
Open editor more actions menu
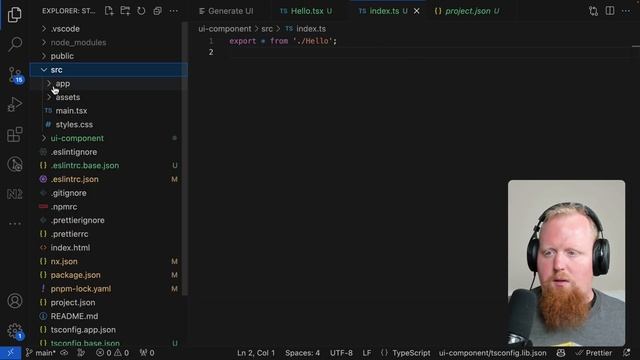point(626,11)
